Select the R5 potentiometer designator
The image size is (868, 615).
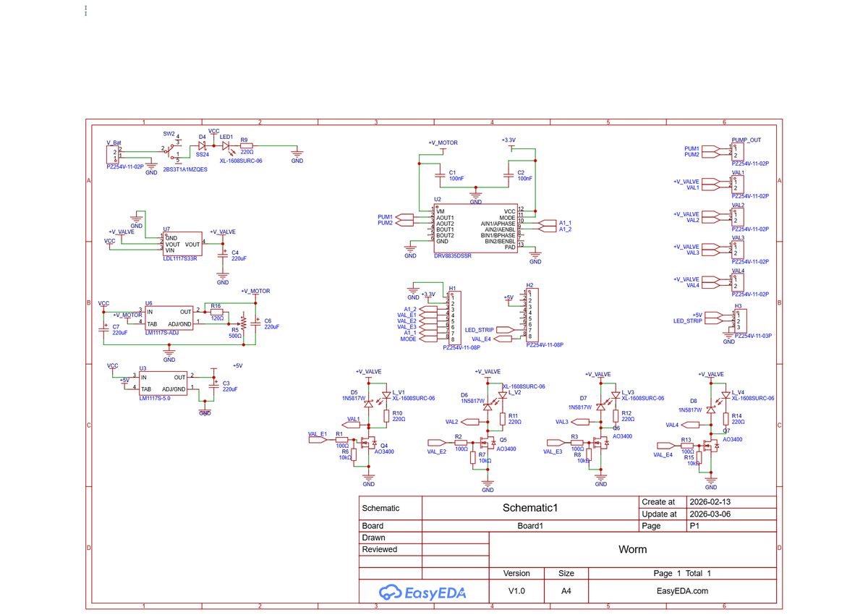pyautogui.click(x=234, y=328)
